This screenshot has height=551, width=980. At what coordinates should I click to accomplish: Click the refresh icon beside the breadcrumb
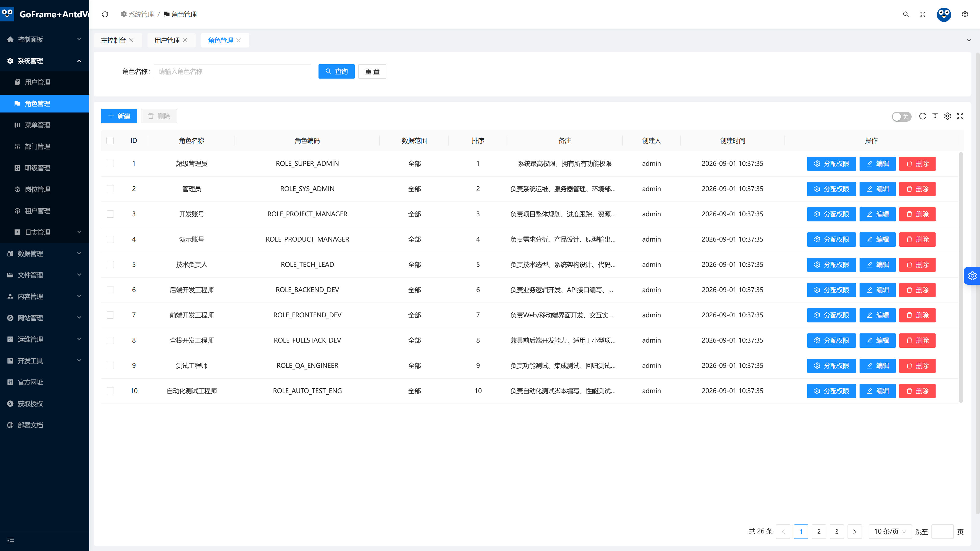tap(105, 15)
